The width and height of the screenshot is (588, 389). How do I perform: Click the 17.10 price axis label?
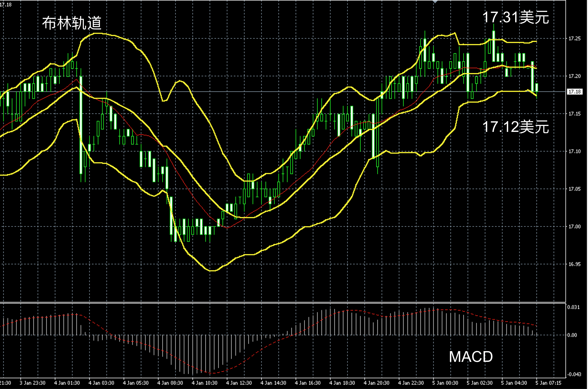[575, 152]
